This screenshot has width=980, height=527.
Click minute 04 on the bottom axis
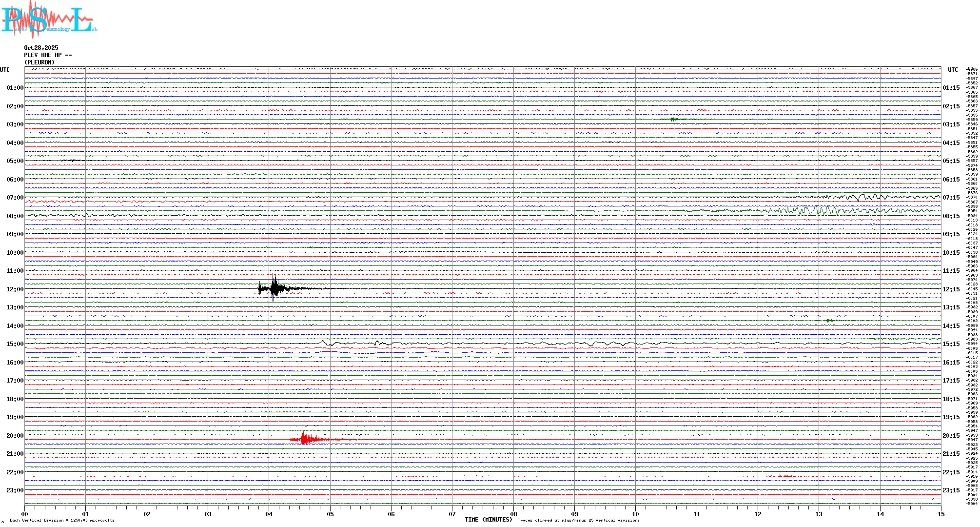(x=269, y=514)
